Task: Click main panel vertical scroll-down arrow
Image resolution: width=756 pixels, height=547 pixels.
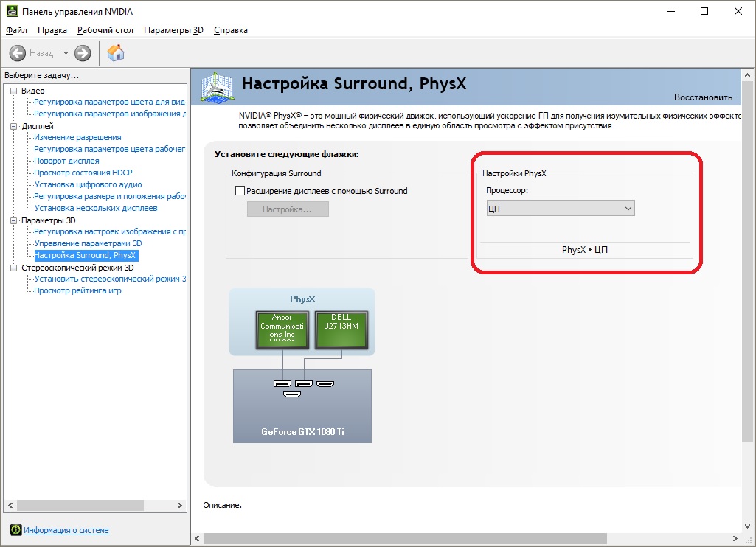Action: (x=747, y=526)
